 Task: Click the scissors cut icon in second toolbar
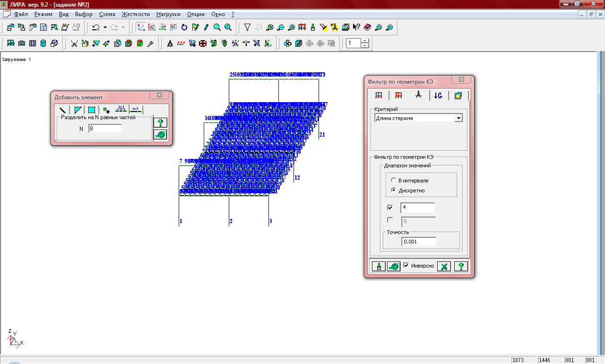[74, 43]
